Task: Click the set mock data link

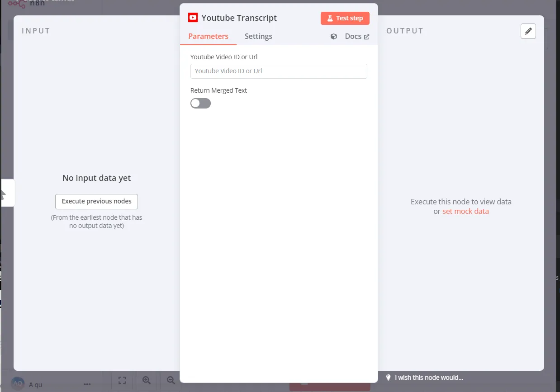Action: coord(465,211)
